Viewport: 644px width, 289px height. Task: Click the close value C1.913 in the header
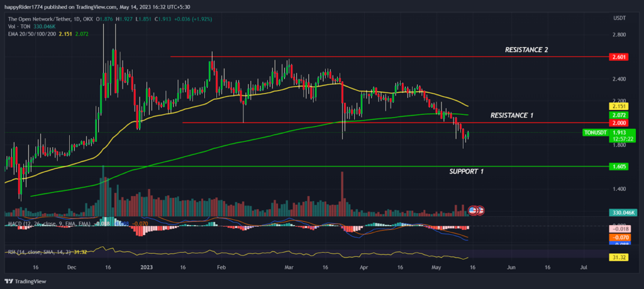pyautogui.click(x=163, y=19)
